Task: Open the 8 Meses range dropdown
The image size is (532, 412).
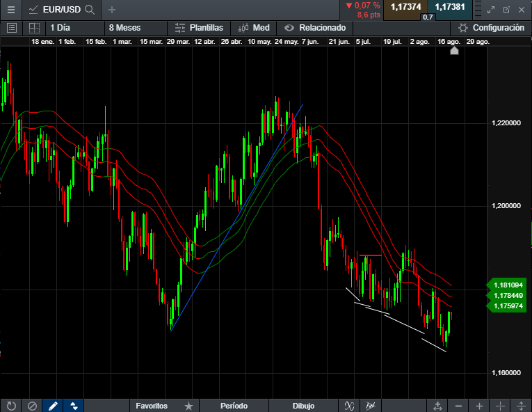Action: pyautogui.click(x=136, y=28)
